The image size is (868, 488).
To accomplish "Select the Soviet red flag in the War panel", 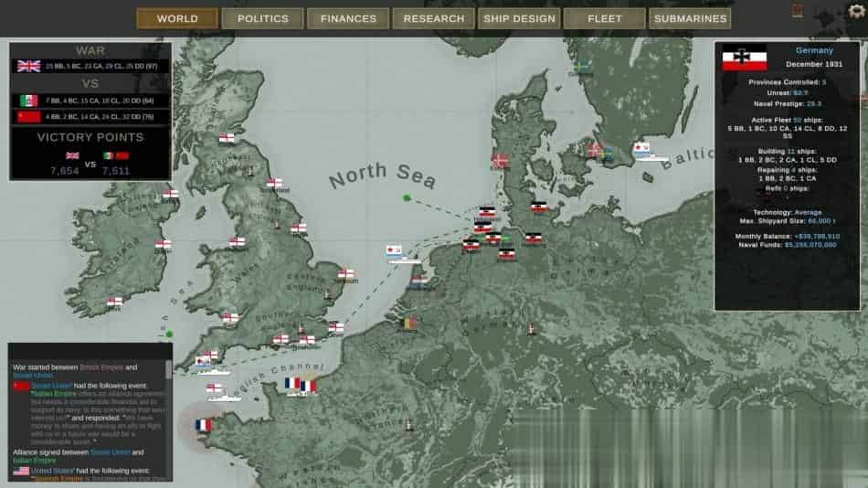I will coord(29,117).
